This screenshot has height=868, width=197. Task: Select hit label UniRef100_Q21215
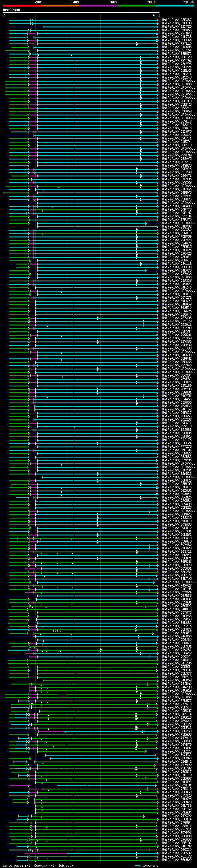point(176,626)
